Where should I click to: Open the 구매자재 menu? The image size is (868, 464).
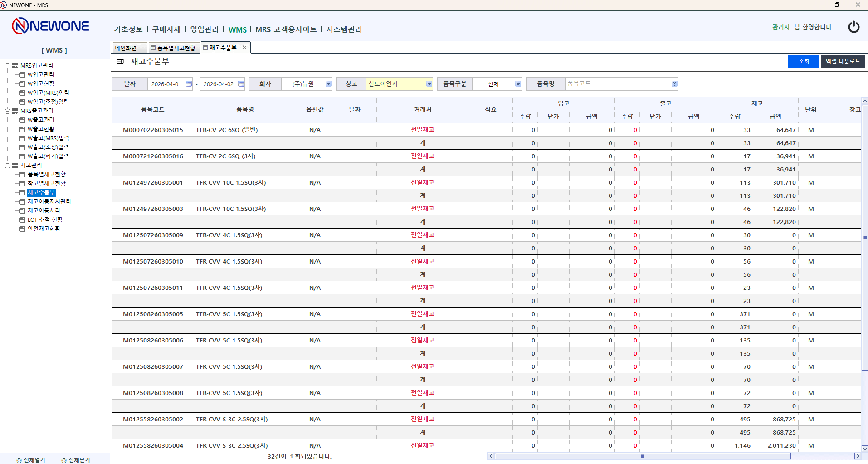[x=166, y=29]
